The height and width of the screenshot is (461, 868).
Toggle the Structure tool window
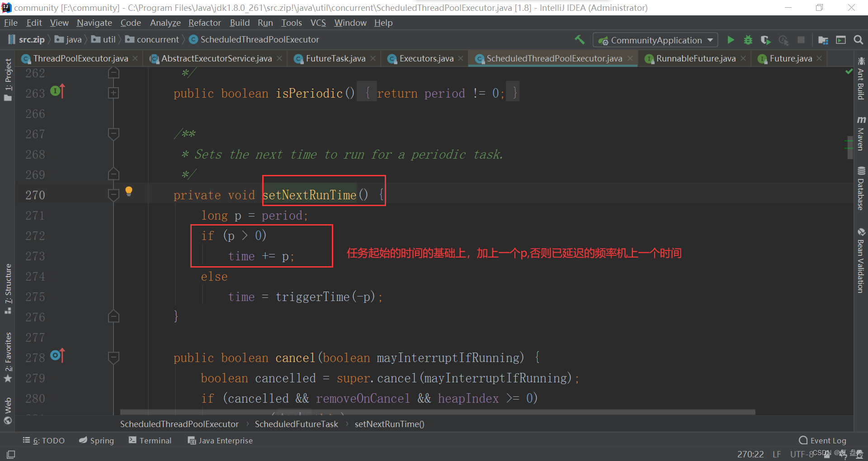pyautogui.click(x=8, y=288)
